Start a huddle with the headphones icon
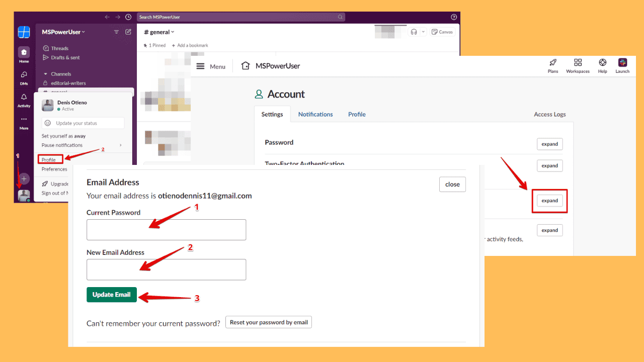 [414, 32]
